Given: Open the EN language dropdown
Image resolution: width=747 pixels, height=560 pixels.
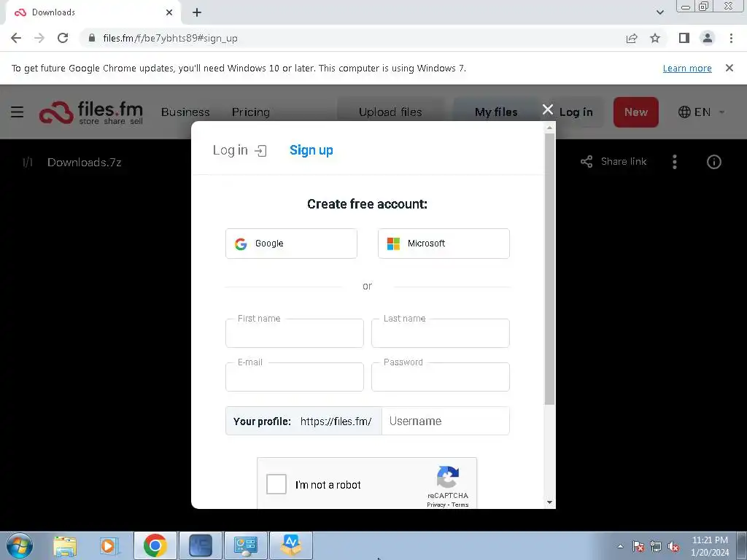Looking at the screenshot, I should [x=703, y=112].
